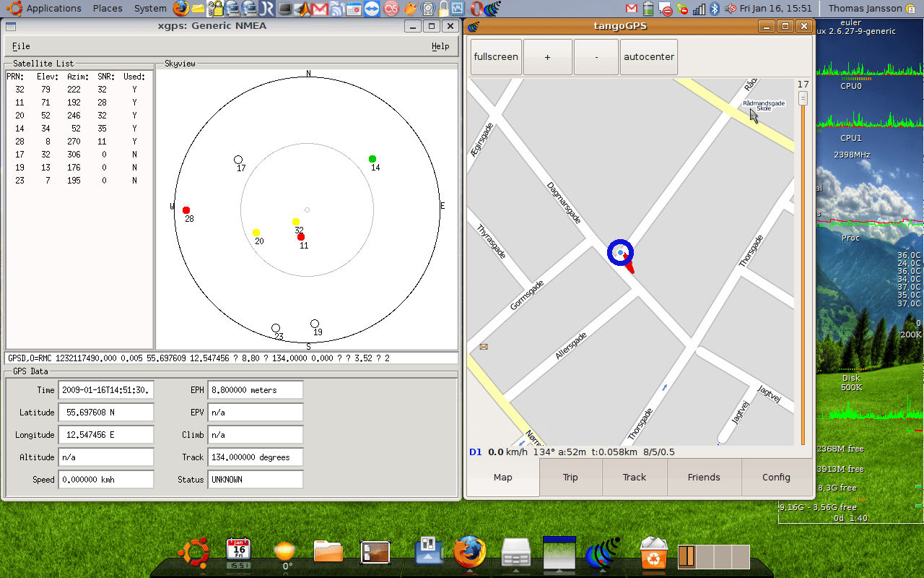Open the Help menu in xgps
The height and width of the screenshot is (578, 924).
pyautogui.click(x=440, y=46)
